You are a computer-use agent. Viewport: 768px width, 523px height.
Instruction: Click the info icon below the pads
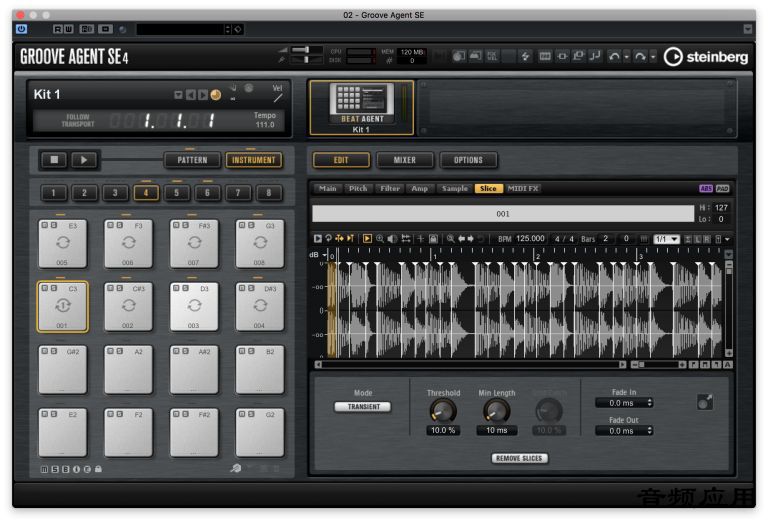click(76, 469)
